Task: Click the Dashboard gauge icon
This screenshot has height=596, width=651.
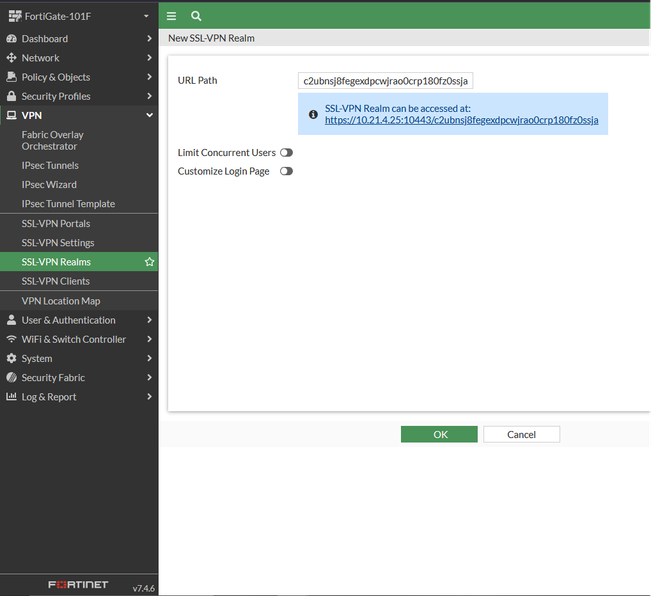Action: click(12, 39)
